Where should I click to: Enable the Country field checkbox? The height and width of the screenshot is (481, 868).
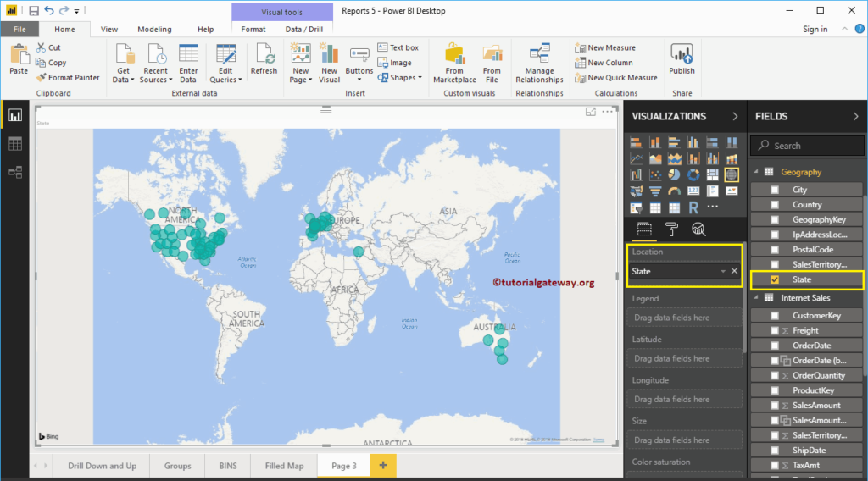[775, 205]
